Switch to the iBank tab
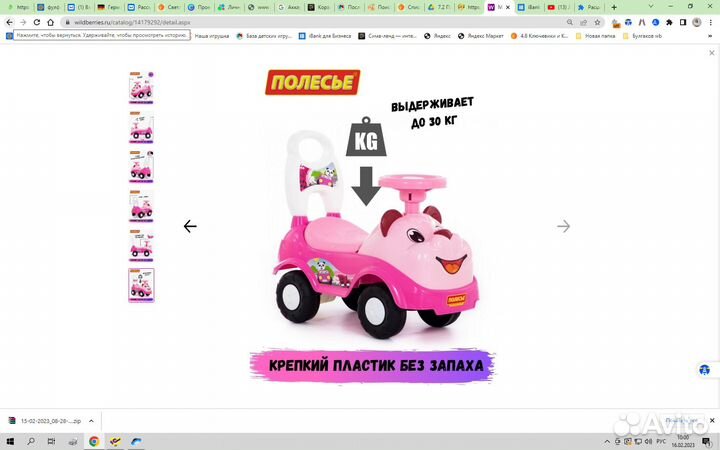 (x=529, y=7)
